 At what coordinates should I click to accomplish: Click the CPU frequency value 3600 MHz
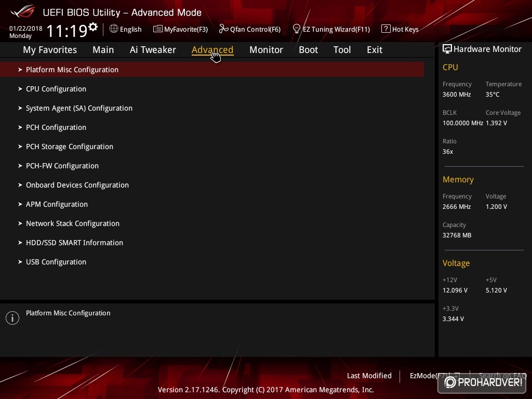(457, 95)
